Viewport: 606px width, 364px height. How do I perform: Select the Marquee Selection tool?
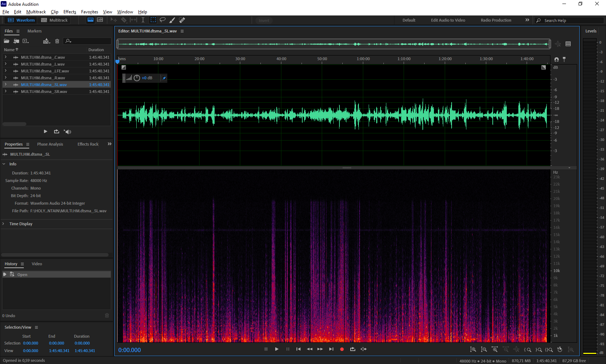[x=153, y=20]
